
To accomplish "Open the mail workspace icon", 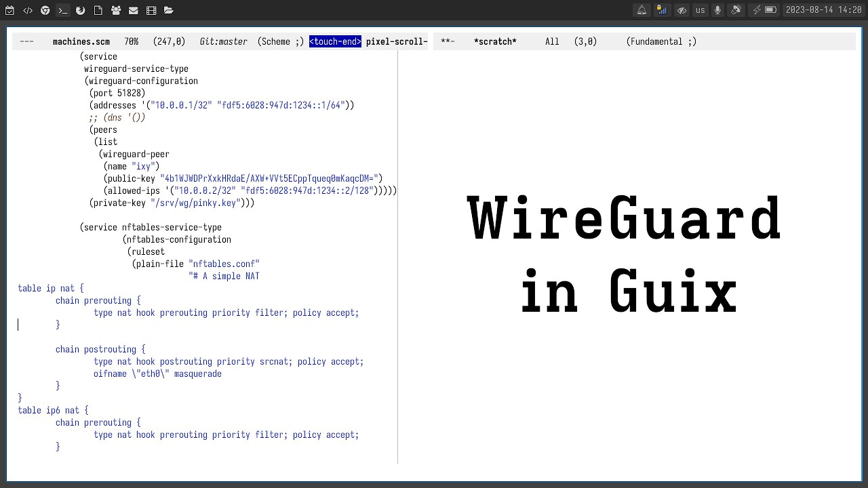I will 134,10.
